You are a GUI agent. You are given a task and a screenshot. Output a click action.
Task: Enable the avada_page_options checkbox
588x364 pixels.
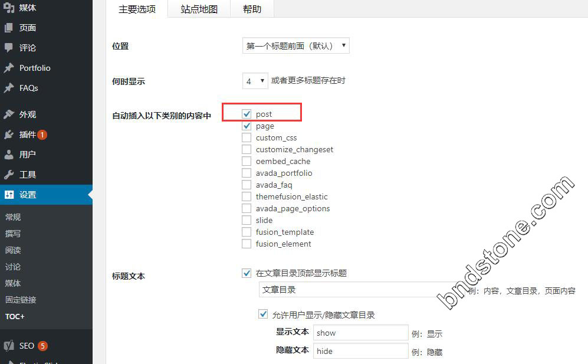[247, 208]
